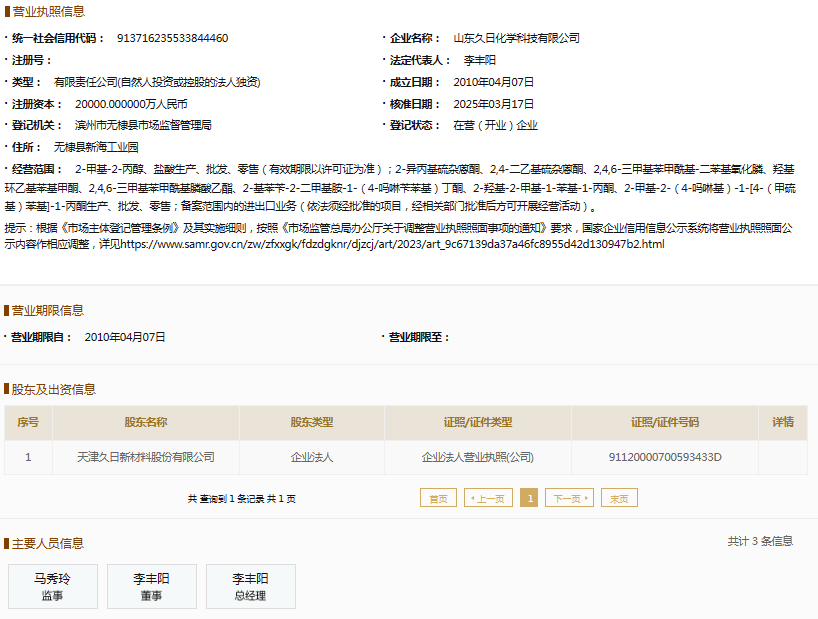This screenshot has height=619, width=818.
Task: Select certificate number 91120000700593433D
Action: 665,457
